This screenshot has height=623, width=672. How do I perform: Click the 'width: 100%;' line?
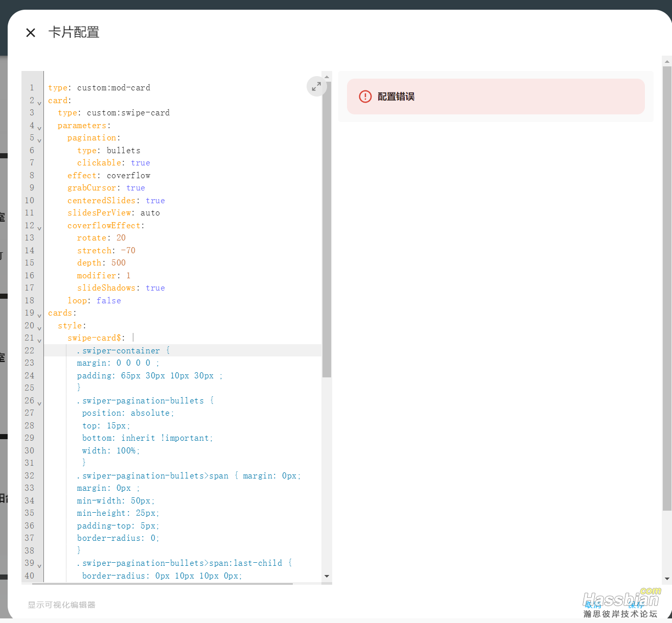pos(111,451)
